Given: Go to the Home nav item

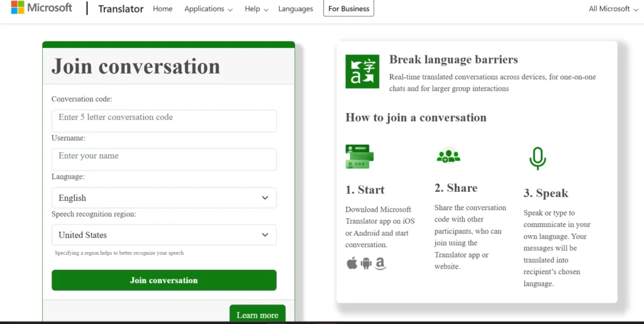Looking at the screenshot, I should pos(163,9).
